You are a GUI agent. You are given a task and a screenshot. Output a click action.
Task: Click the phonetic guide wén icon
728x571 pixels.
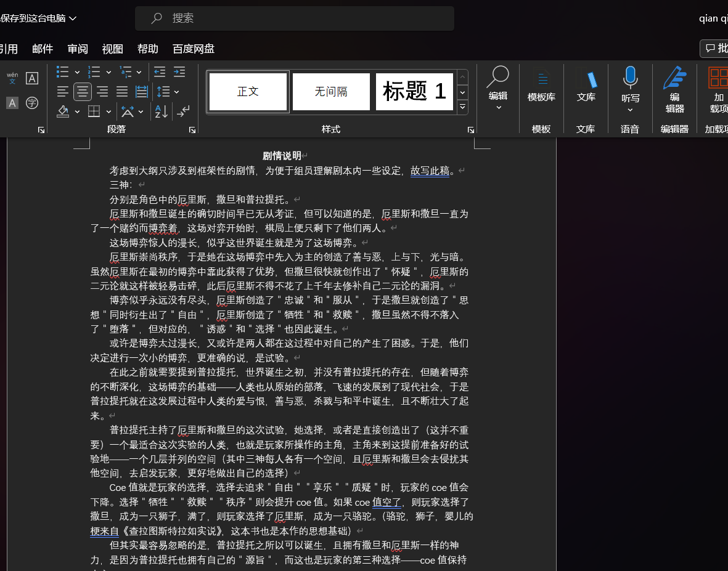[x=12, y=78]
